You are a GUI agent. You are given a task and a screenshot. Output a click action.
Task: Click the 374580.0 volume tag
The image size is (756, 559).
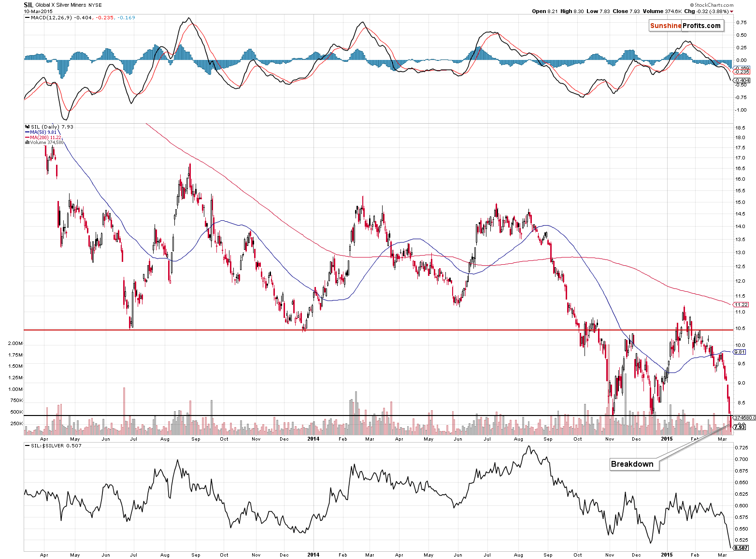coord(744,417)
